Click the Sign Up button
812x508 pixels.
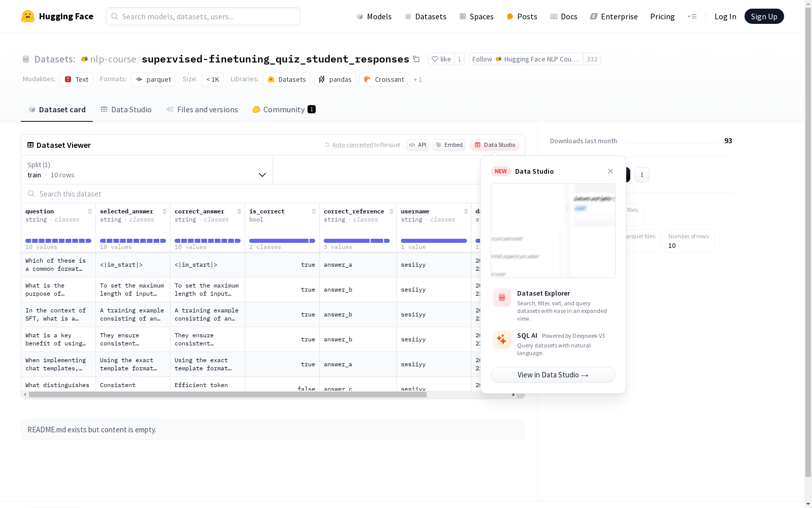coord(764,16)
